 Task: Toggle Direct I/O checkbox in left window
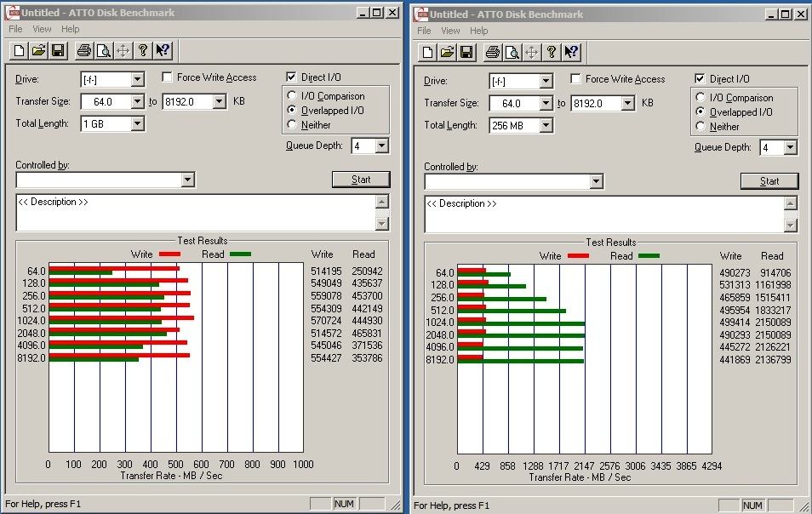click(x=291, y=77)
